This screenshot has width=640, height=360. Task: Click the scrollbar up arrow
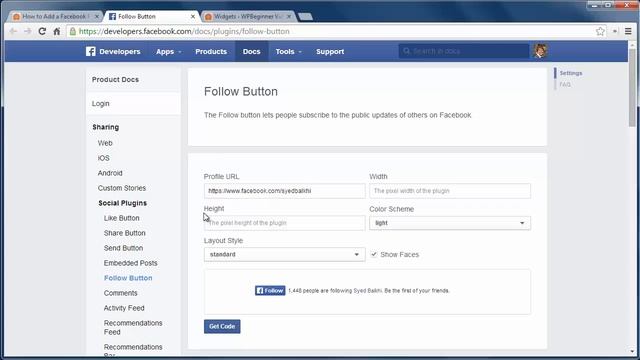632,45
